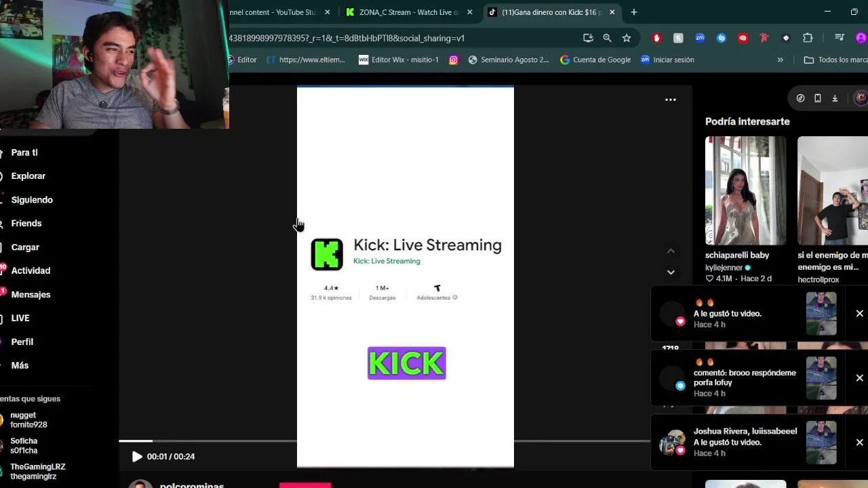
Task: Switch to the ZONA_C Stream tab
Action: click(x=409, y=12)
